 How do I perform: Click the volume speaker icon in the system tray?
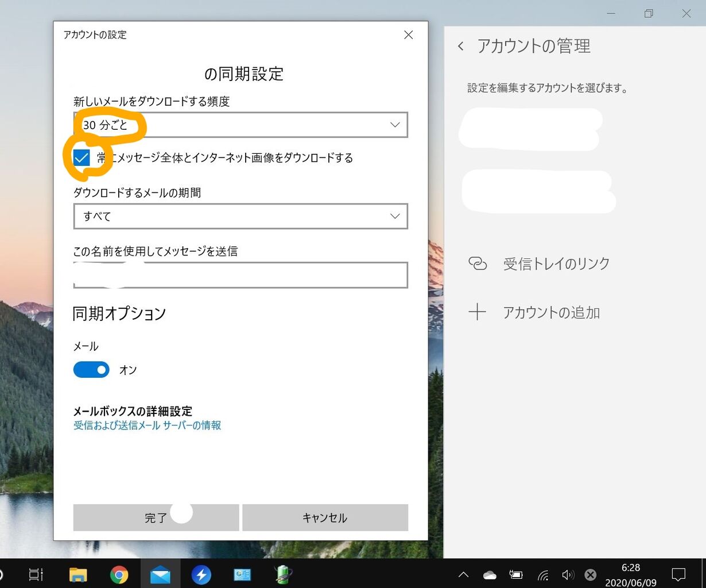(x=568, y=574)
